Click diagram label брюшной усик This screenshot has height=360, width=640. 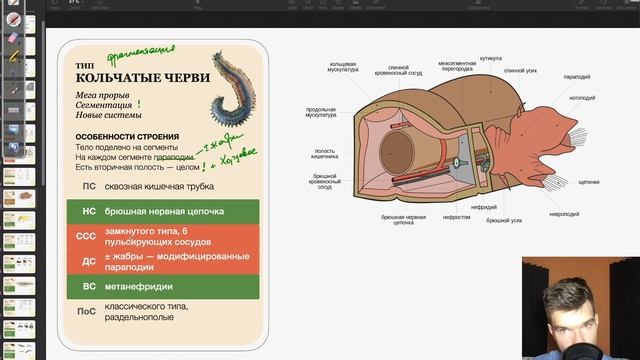point(504,220)
